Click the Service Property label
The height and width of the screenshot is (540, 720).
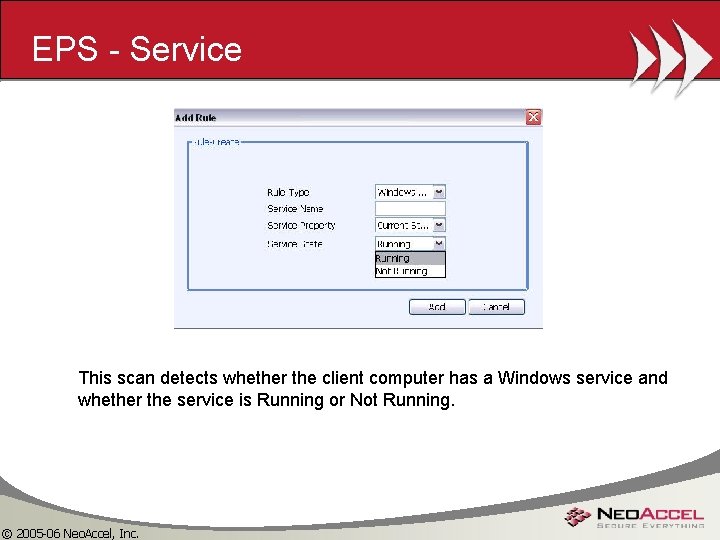pos(301,225)
